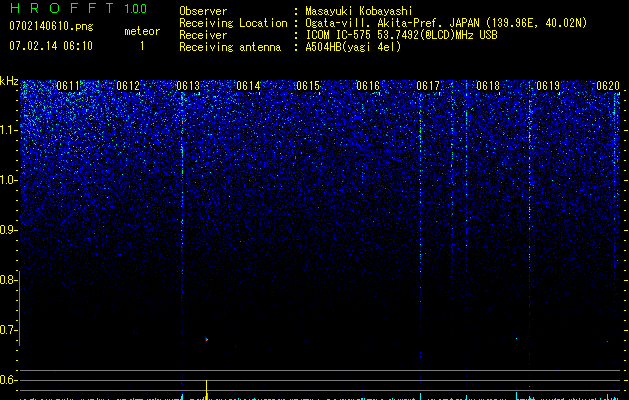Click the version number 1.0.0
The width and height of the screenshot is (629, 400).
point(135,8)
